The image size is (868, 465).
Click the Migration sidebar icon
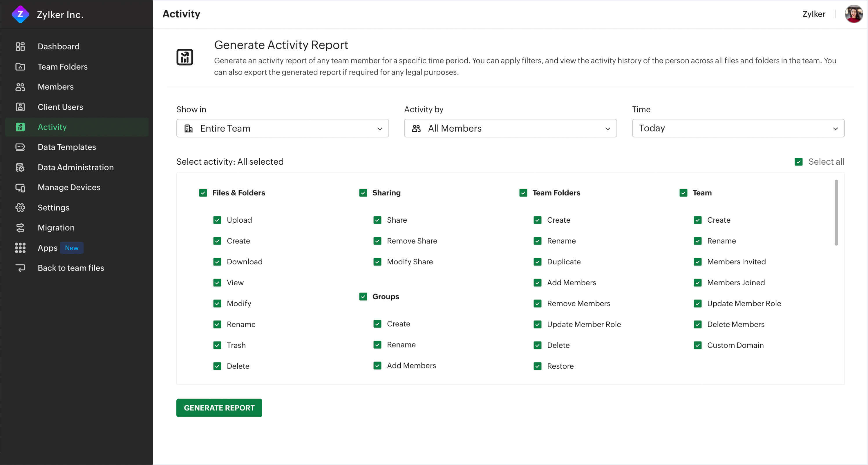20,228
